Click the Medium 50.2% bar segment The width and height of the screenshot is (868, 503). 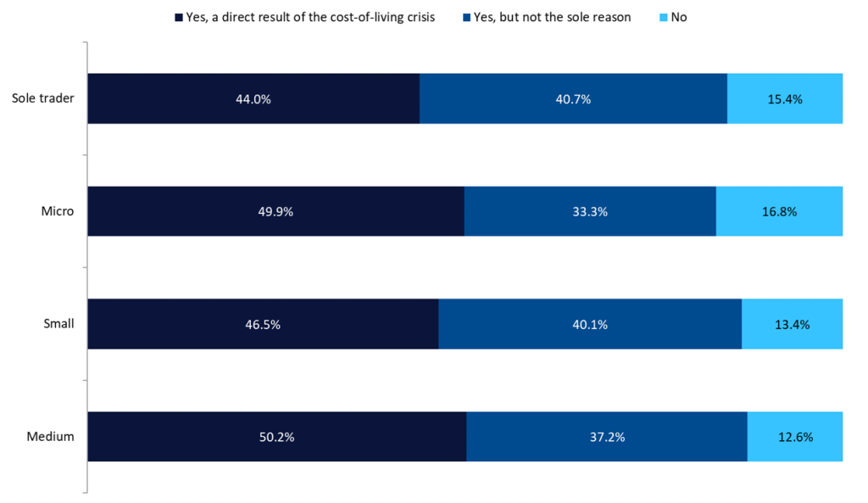tap(277, 437)
